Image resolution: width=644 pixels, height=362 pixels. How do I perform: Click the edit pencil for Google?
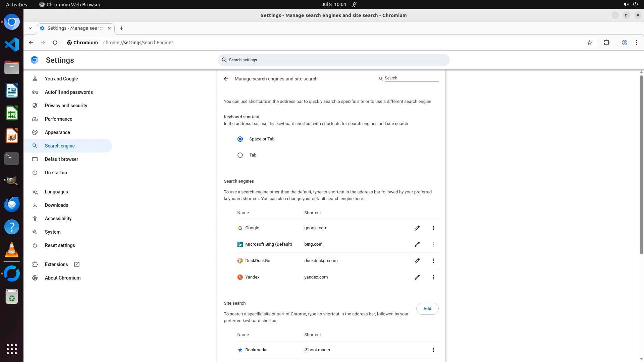pyautogui.click(x=417, y=228)
